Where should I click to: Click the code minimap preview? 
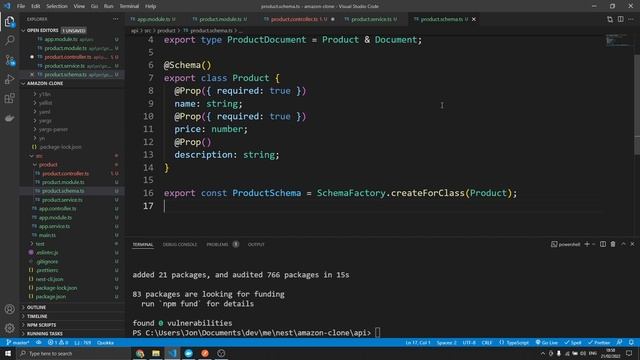coord(618,40)
